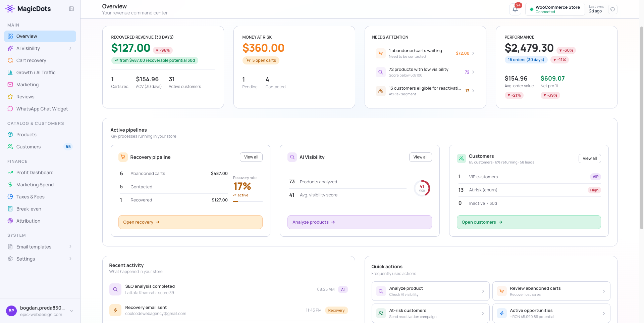The height and width of the screenshot is (323, 644).
Task: Click the High badge for At risk churn
Action: [594, 190]
